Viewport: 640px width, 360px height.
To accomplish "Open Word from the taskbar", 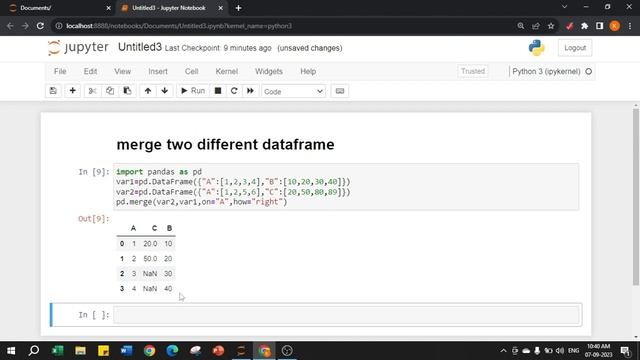I will point(127,351).
